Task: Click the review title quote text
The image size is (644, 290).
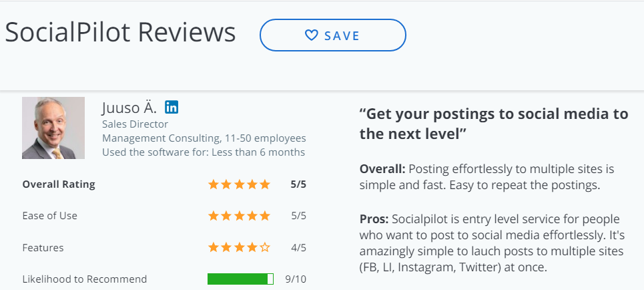Action: point(494,124)
